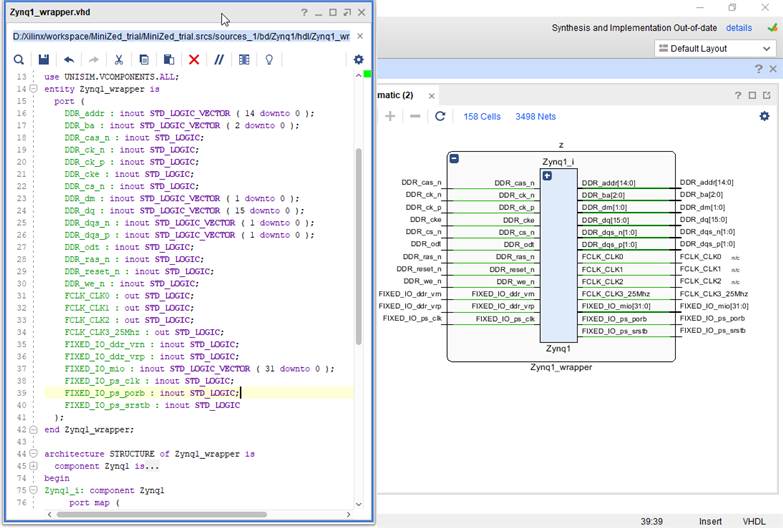The width and height of the screenshot is (783, 528).
Task: Show the 3498 Nets list
Action: [535, 116]
